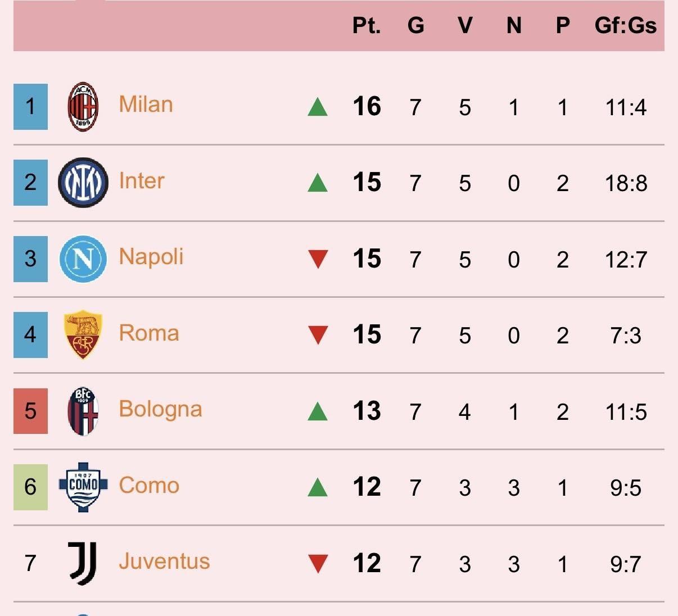This screenshot has width=678, height=616.
Task: Click the Inter club logo
Action: point(83,183)
